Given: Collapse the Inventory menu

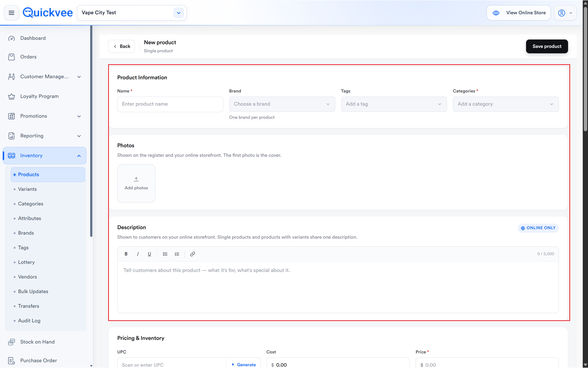Looking at the screenshot, I should (x=45, y=156).
